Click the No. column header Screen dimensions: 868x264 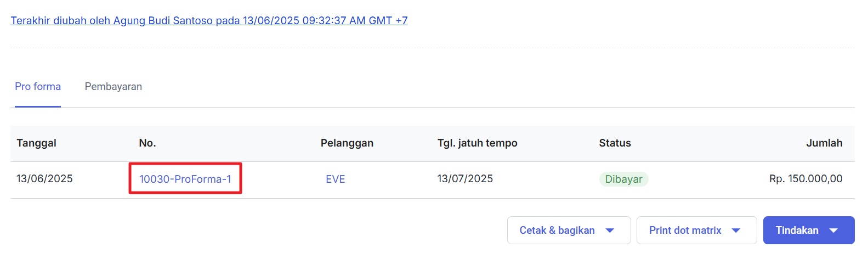[x=147, y=143]
